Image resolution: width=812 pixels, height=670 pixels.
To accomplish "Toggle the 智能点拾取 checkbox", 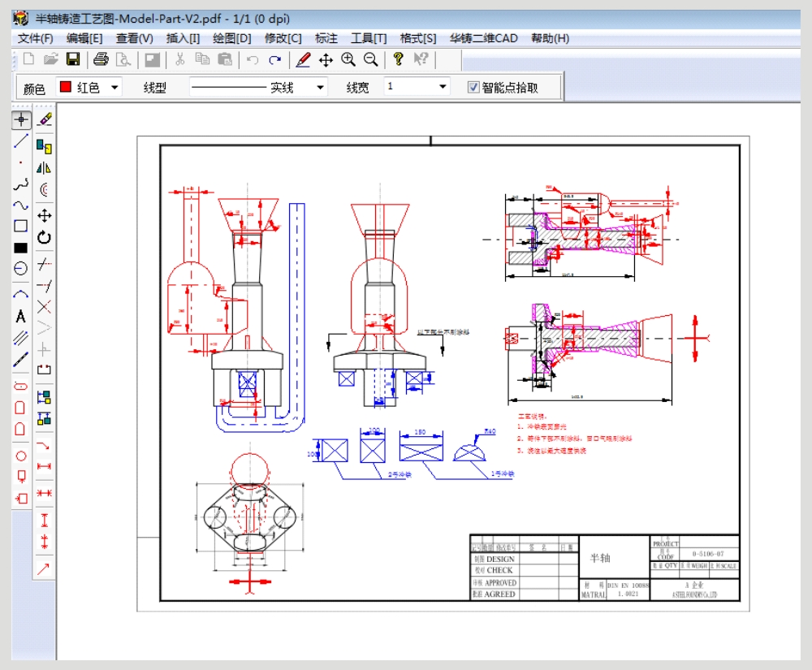I will [473, 87].
